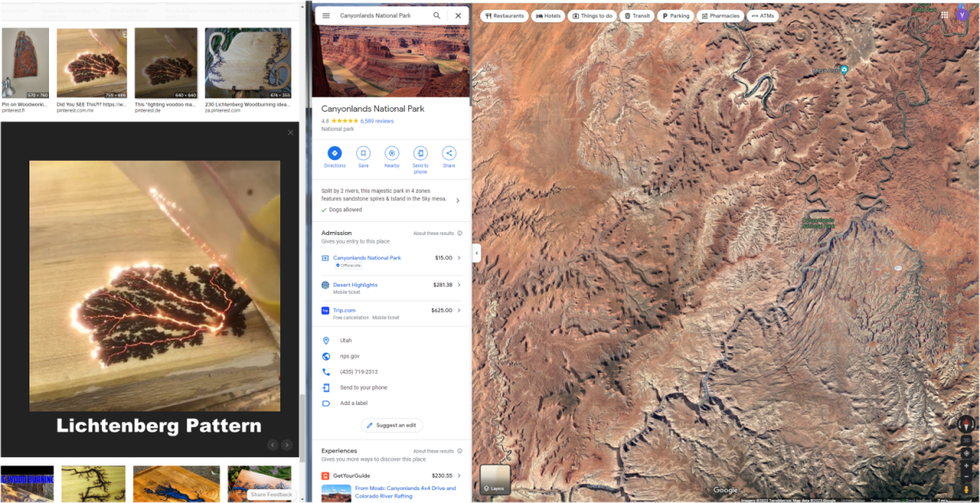Select the Pharmacies category chip

(x=720, y=16)
